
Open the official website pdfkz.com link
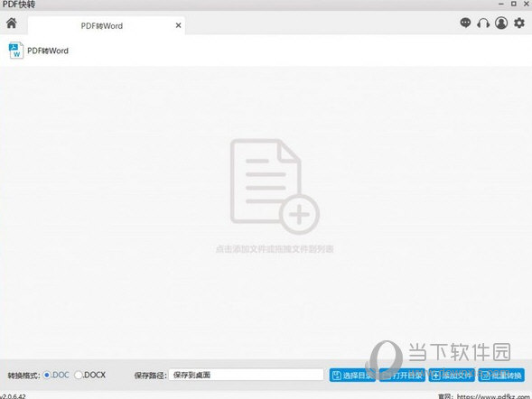(493, 396)
